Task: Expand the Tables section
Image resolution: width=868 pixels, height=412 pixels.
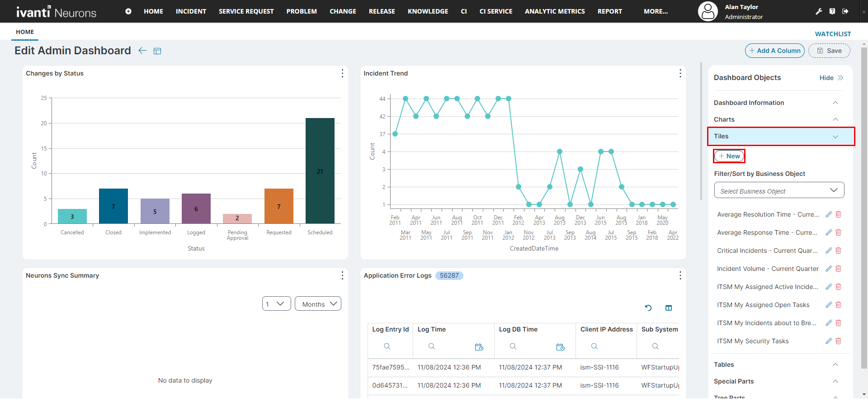Action: pyautogui.click(x=835, y=365)
